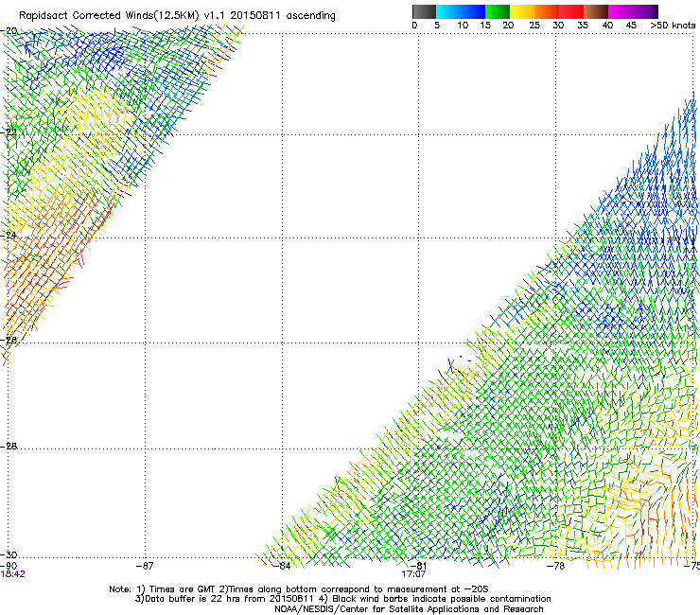Click the latitude label '-28'

coord(9,446)
